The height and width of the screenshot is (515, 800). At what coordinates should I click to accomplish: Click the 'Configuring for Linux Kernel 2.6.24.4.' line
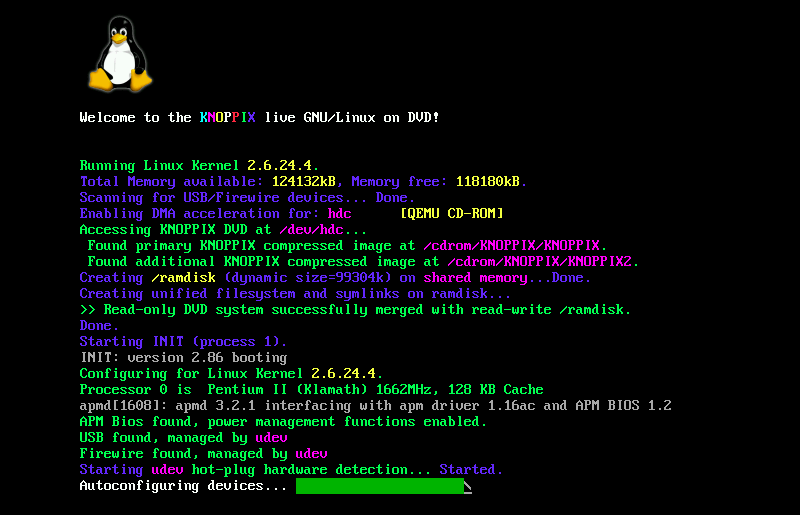click(231, 374)
